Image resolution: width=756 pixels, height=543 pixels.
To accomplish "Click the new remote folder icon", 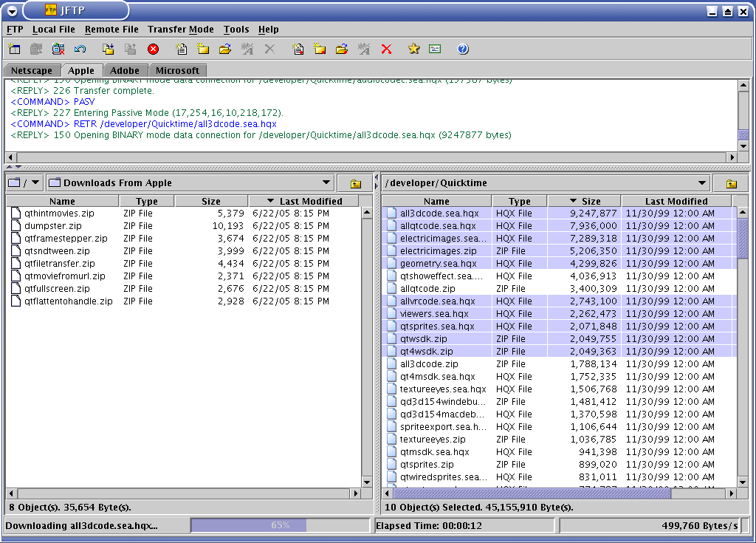I will point(320,49).
